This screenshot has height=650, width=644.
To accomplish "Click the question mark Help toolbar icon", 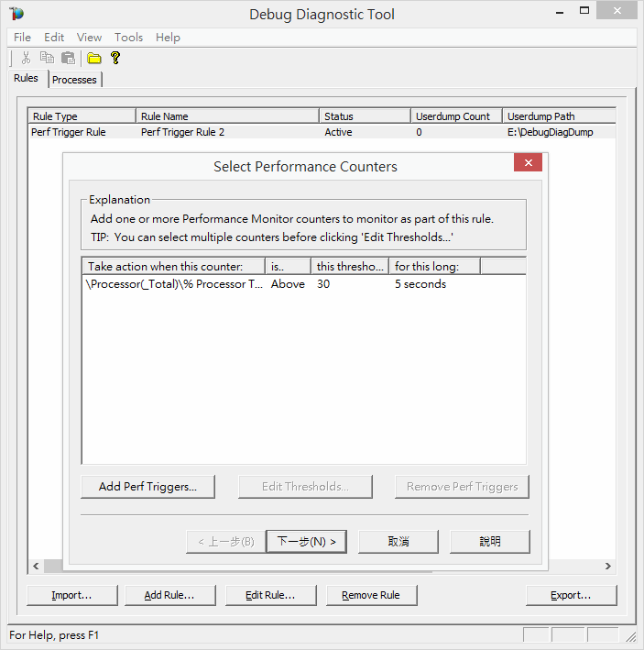I will (115, 59).
